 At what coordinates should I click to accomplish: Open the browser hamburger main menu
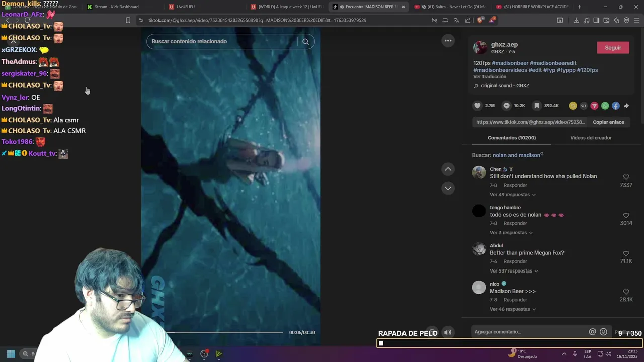(636, 20)
